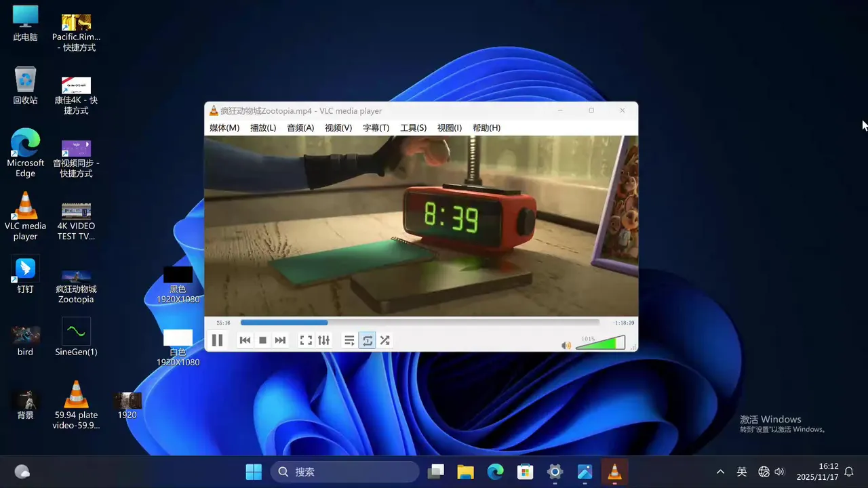Open Microsoft Store from taskbar
This screenshot has width=868, height=488.
[525, 472]
